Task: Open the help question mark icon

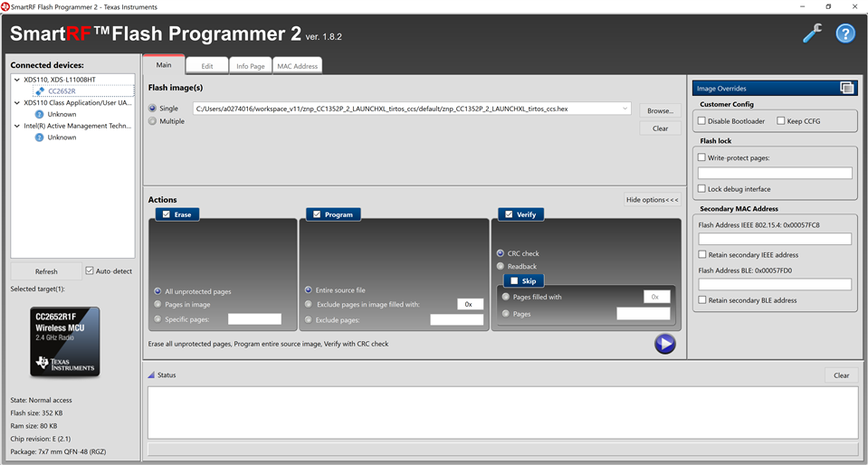Action: point(845,33)
